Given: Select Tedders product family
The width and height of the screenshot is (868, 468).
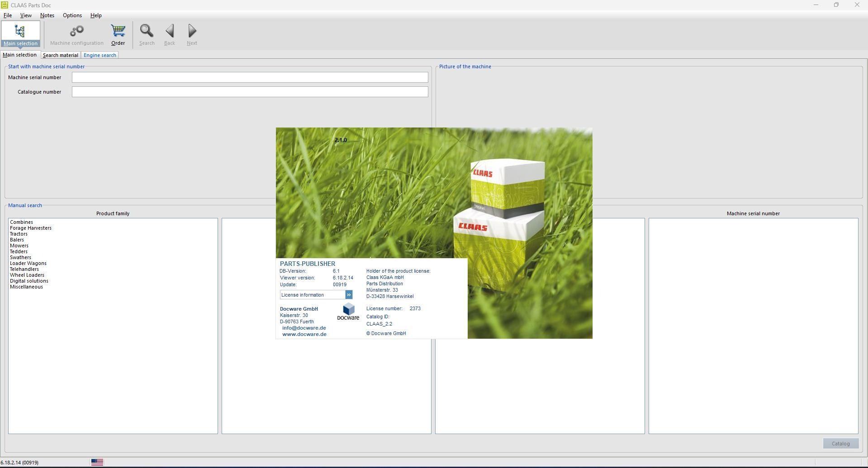Looking at the screenshot, I should (x=19, y=251).
